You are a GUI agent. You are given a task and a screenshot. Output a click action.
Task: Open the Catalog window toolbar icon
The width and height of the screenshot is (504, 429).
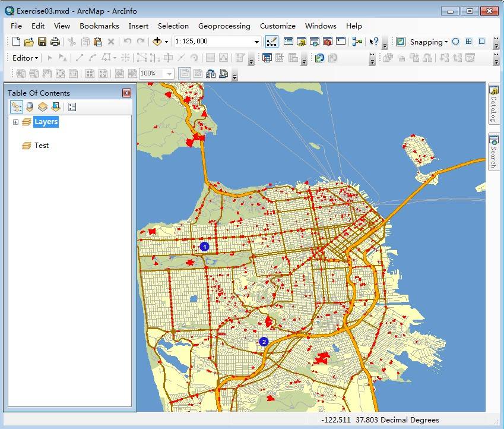click(302, 42)
